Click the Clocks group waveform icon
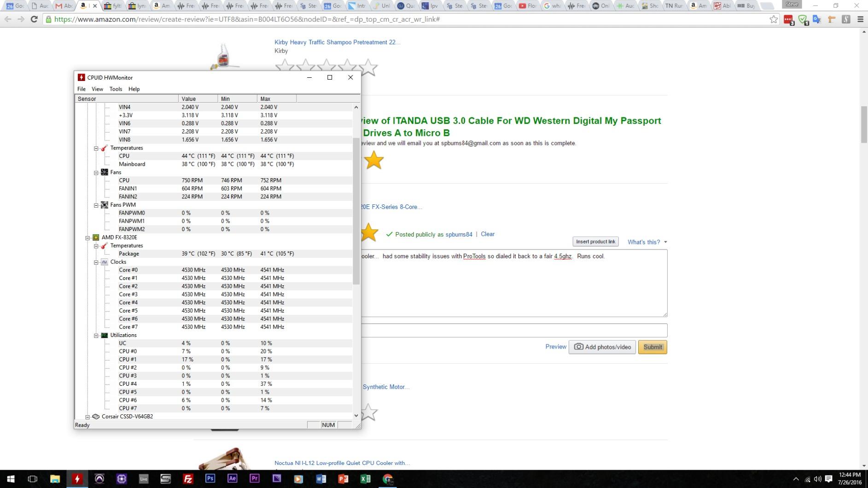This screenshot has height=488, width=868. pos(105,262)
